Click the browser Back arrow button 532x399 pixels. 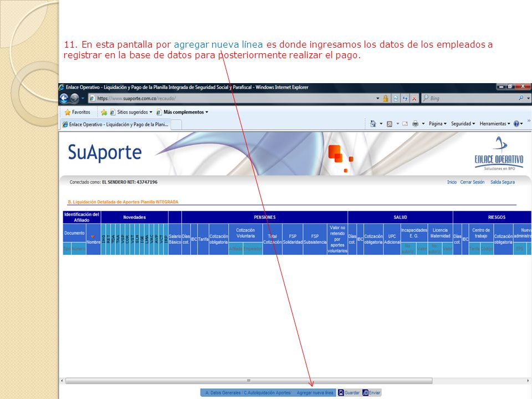64,99
